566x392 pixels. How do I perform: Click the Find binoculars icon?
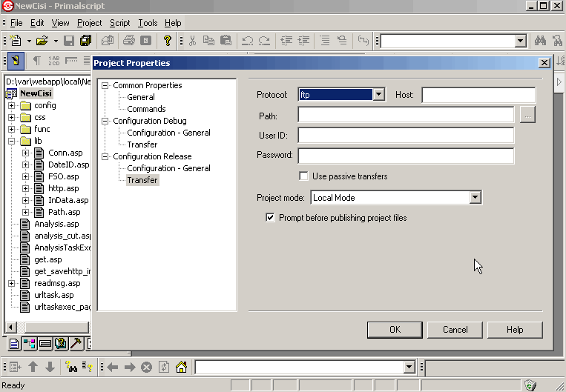tap(540, 41)
